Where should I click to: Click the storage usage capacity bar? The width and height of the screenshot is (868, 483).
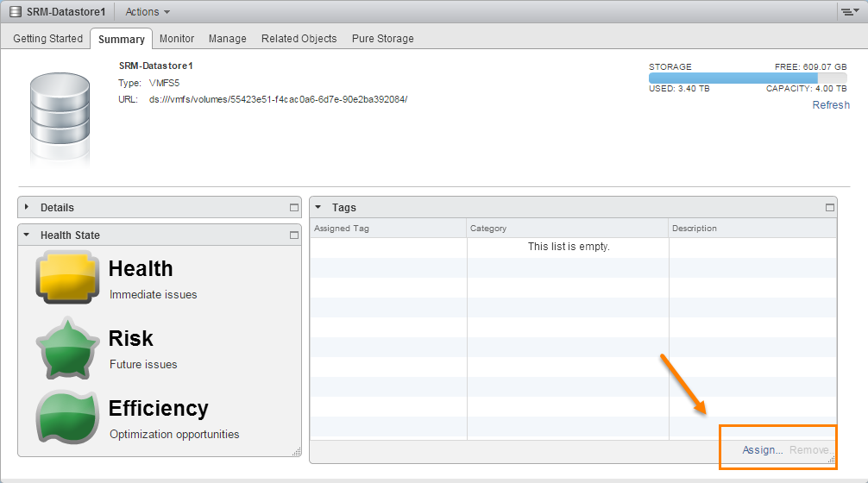coord(747,78)
